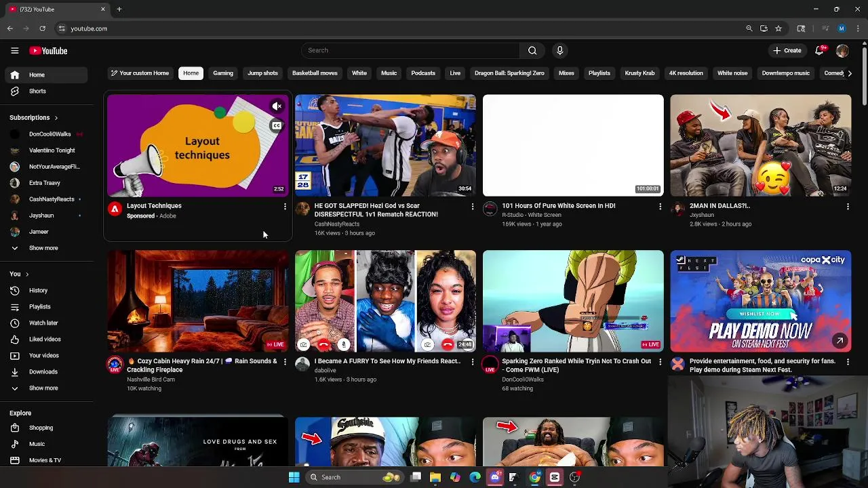The height and width of the screenshot is (488, 868).
Task: Open 2MAN IN DALLAS video thumbnail
Action: [x=760, y=145]
